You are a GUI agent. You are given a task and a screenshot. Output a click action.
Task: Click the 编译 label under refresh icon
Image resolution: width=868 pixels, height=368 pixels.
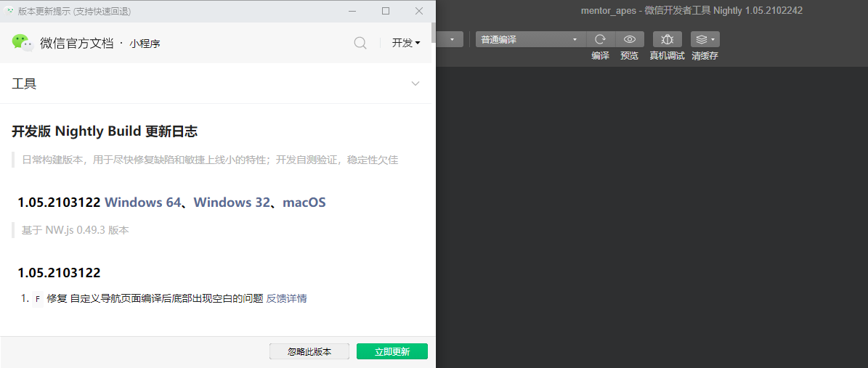pyautogui.click(x=600, y=56)
